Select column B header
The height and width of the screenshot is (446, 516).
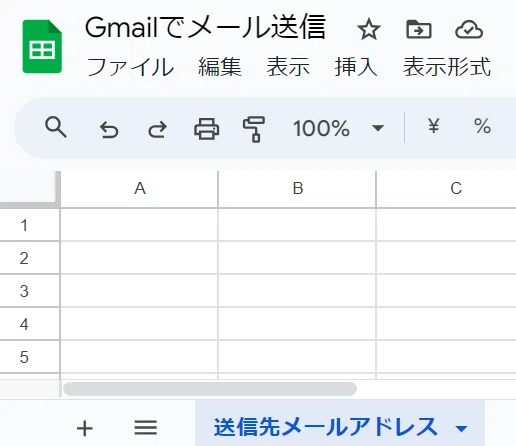coord(297,189)
